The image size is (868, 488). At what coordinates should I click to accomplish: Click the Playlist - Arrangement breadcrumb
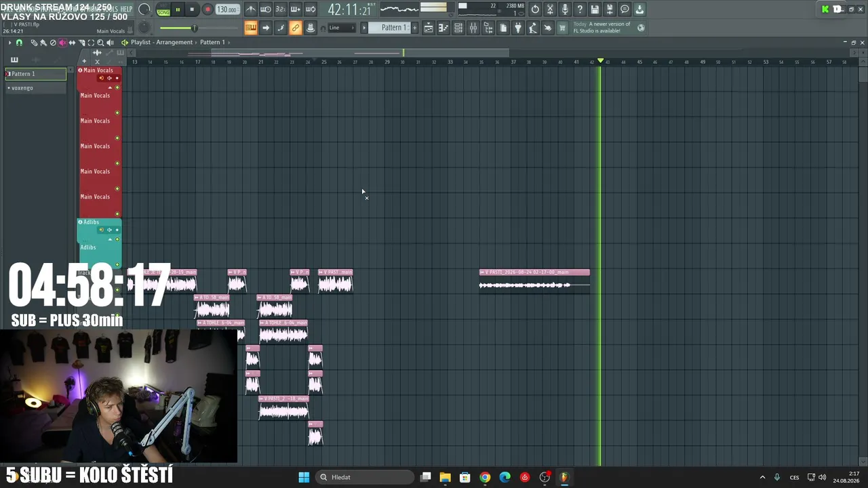(162, 42)
